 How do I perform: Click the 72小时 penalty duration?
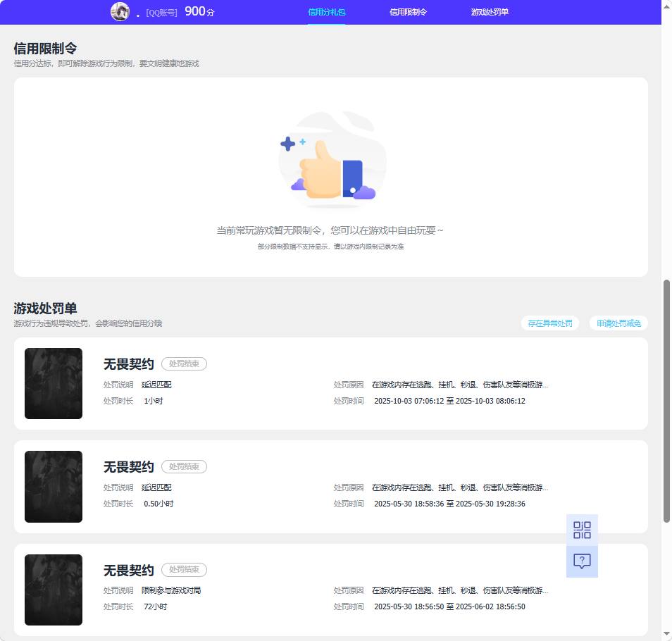[x=156, y=606]
